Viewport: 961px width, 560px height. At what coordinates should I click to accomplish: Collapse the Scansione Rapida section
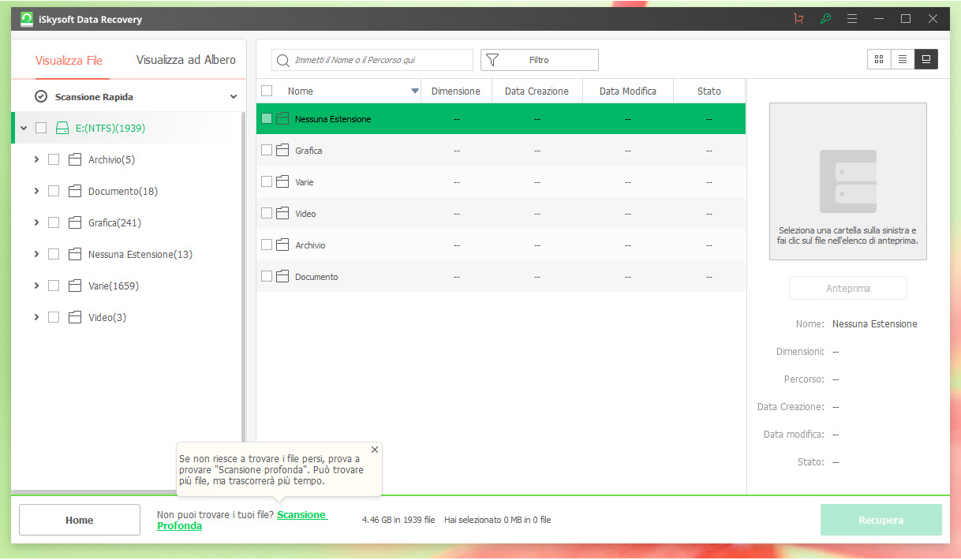coord(234,97)
